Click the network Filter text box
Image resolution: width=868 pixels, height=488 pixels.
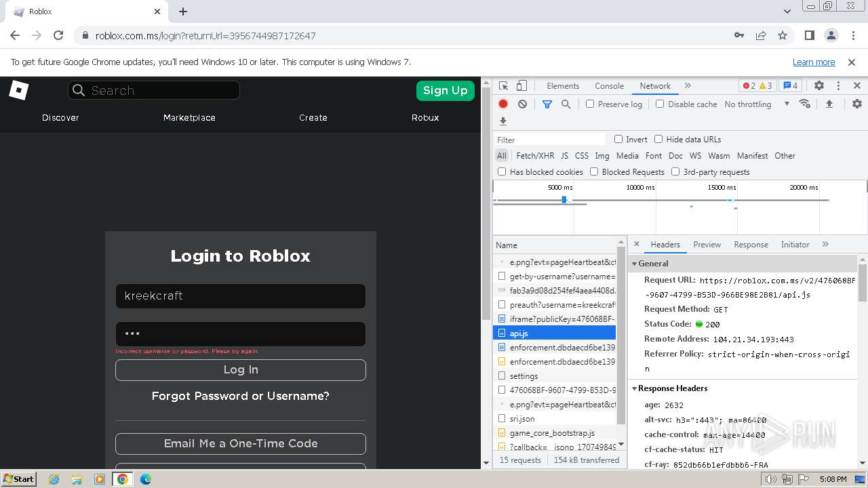(x=550, y=140)
